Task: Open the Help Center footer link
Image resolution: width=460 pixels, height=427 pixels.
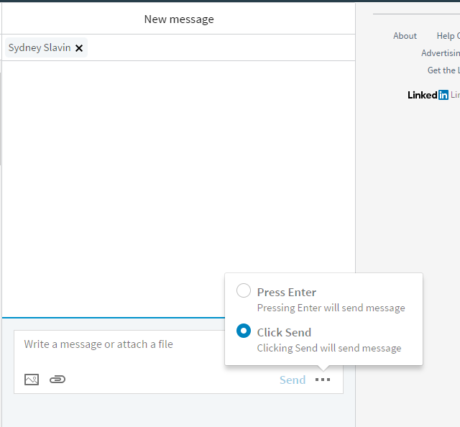Action: click(448, 36)
